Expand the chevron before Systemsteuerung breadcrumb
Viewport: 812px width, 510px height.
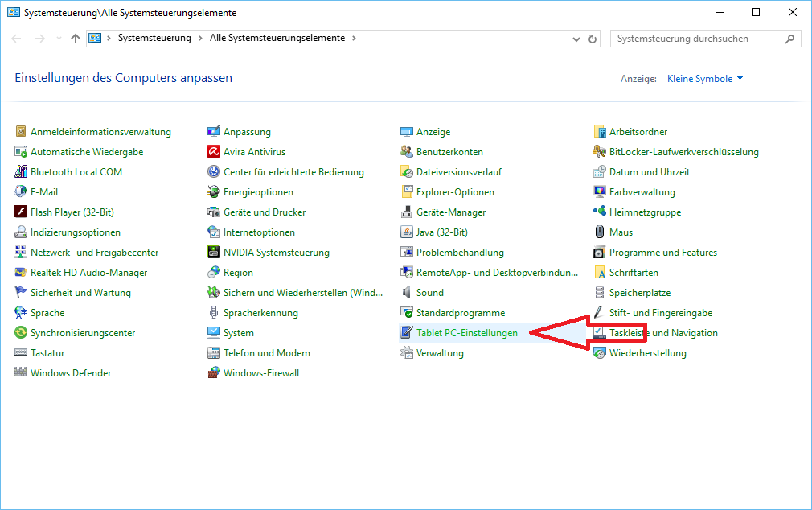click(x=109, y=38)
